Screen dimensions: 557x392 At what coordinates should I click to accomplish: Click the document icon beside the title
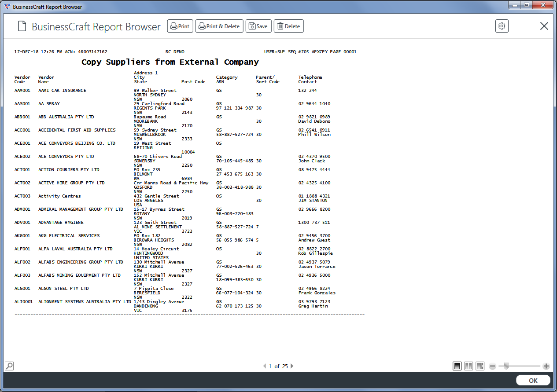coord(22,26)
